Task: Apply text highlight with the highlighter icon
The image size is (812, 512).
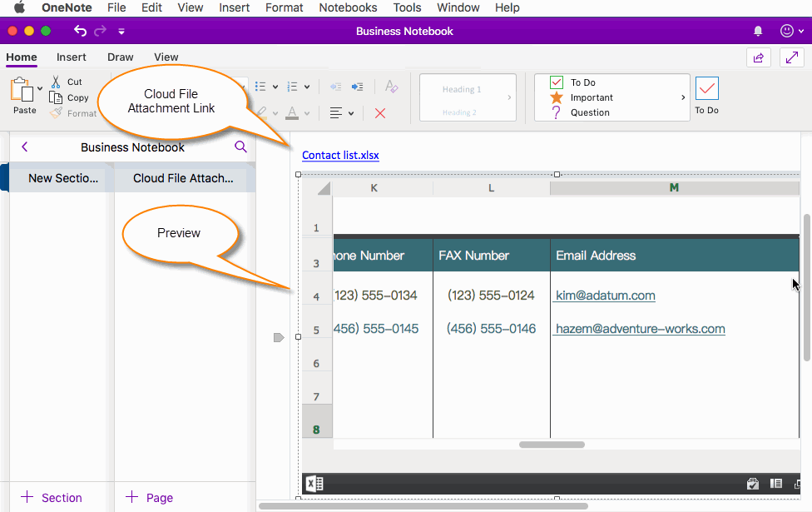Action: pyautogui.click(x=262, y=112)
